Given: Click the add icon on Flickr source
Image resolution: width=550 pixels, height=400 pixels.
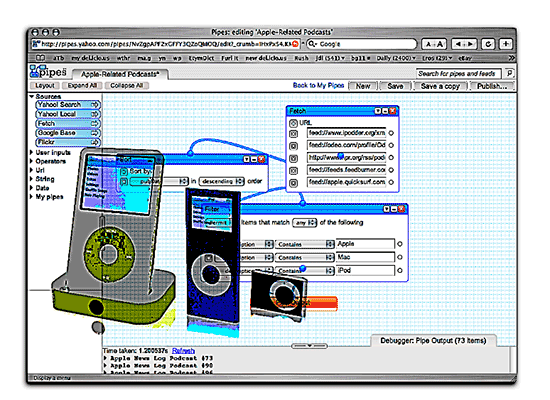Looking at the screenshot, I should (94, 142).
